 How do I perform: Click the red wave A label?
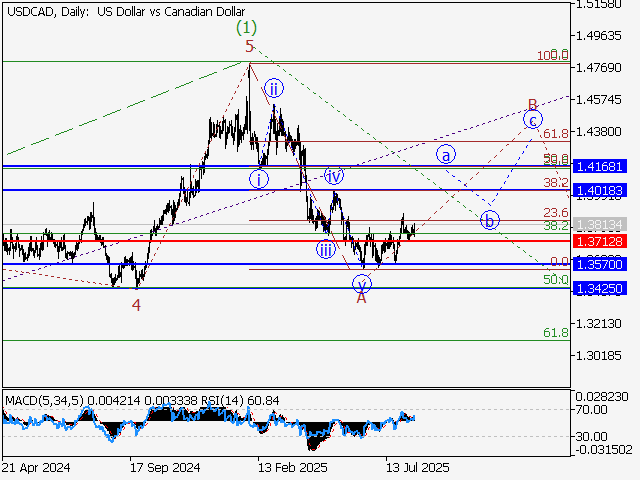361,298
